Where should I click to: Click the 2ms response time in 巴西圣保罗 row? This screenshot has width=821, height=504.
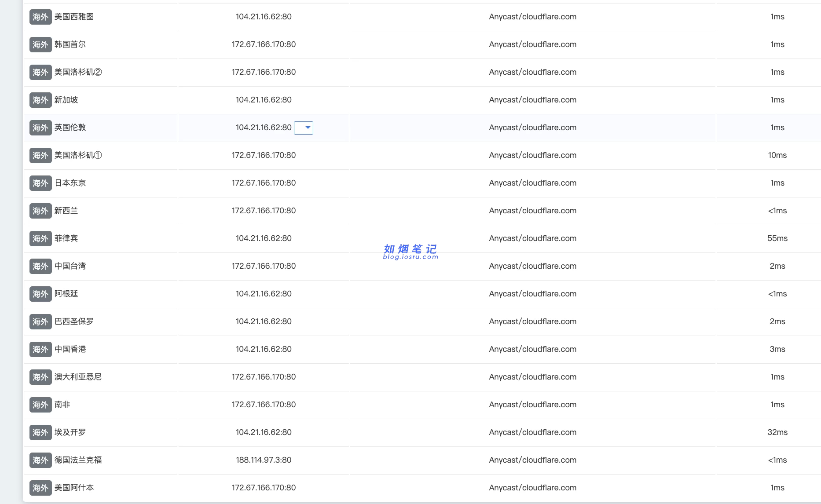777,321
